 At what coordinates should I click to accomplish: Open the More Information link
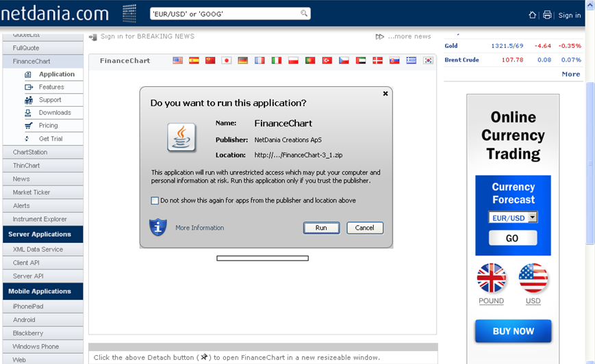tap(200, 228)
